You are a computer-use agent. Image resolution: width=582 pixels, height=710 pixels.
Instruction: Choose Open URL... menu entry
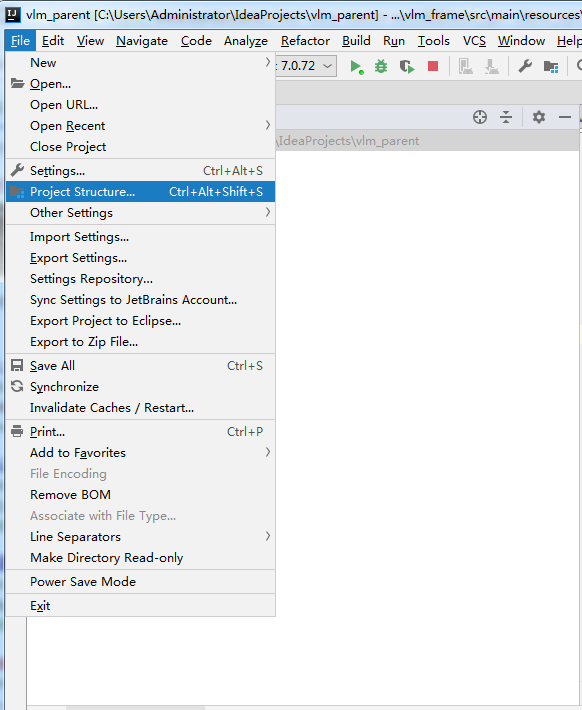pos(140,105)
